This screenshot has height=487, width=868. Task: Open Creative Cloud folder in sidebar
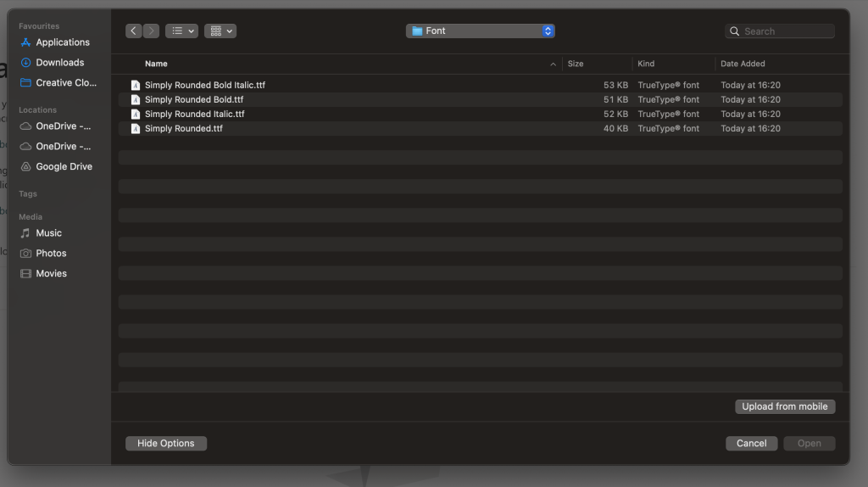pos(65,83)
